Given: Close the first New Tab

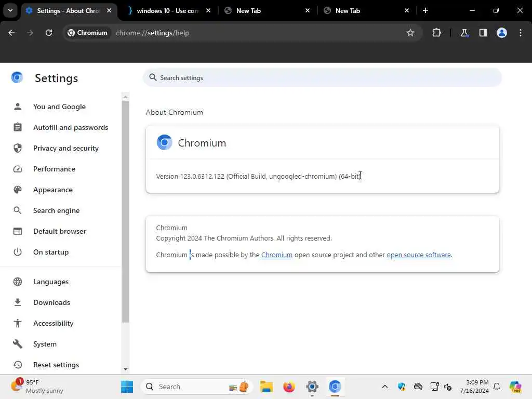Looking at the screenshot, I should 308,10.
